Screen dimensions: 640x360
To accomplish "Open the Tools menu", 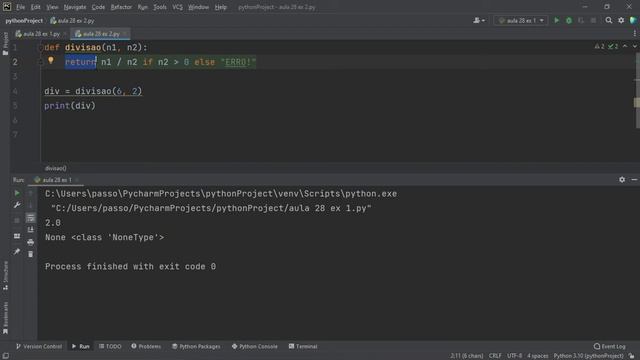I will tap(160, 7).
